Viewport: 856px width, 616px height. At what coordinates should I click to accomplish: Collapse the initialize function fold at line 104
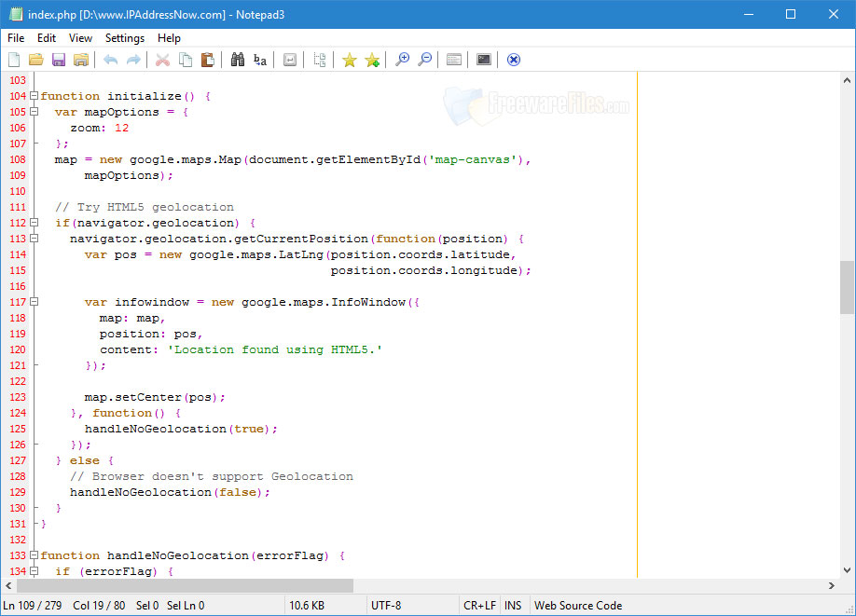tap(35, 96)
